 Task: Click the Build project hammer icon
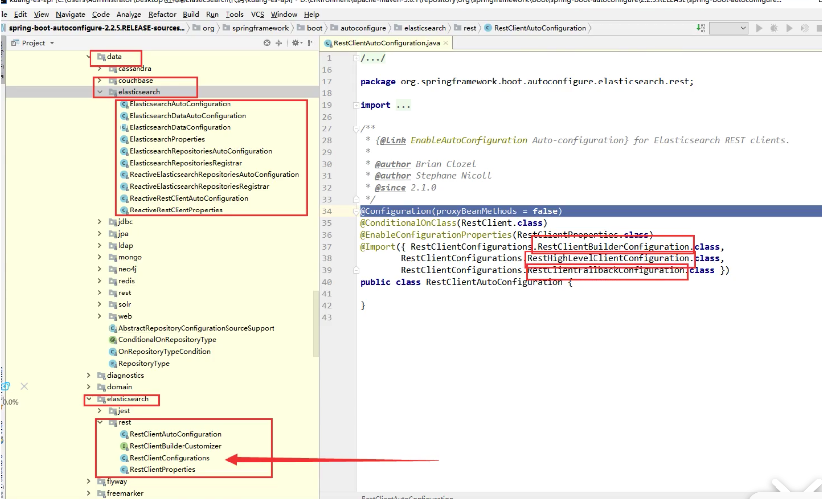click(701, 28)
